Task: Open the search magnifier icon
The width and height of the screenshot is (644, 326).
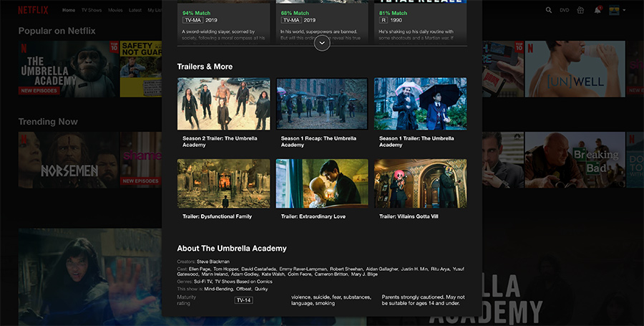Action: 549,10
